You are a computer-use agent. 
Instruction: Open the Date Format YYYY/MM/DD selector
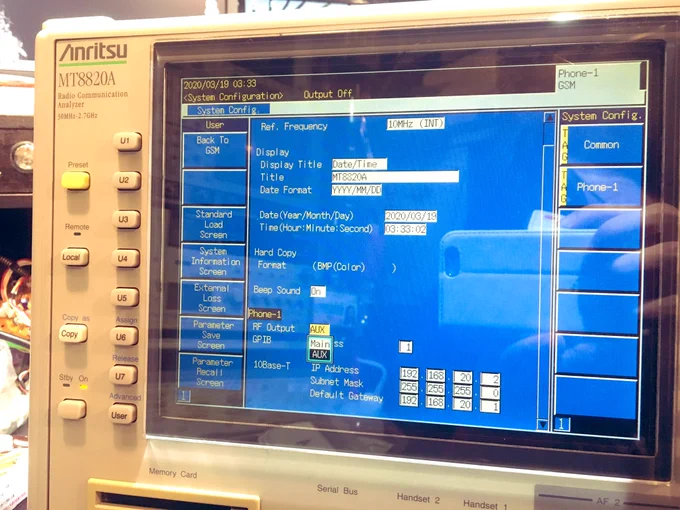356,190
